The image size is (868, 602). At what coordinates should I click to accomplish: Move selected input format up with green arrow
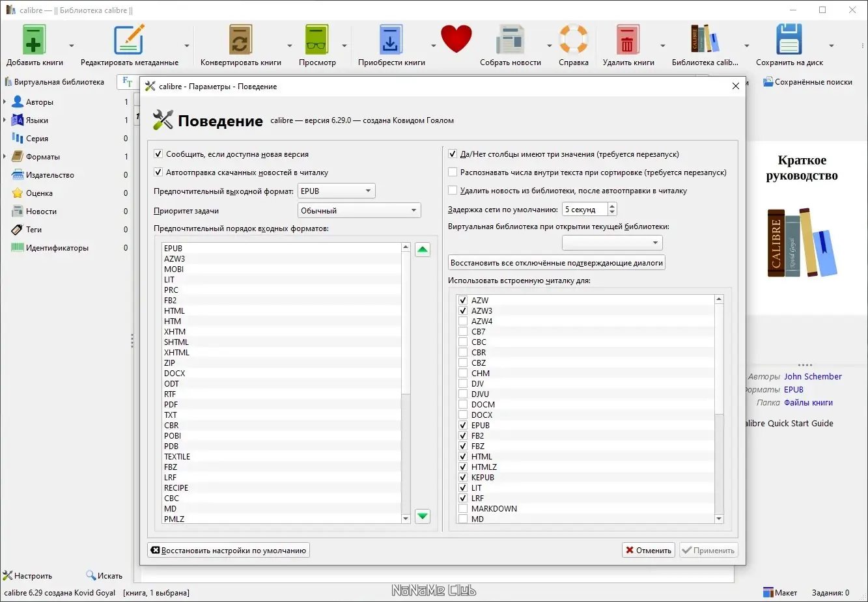(x=423, y=250)
